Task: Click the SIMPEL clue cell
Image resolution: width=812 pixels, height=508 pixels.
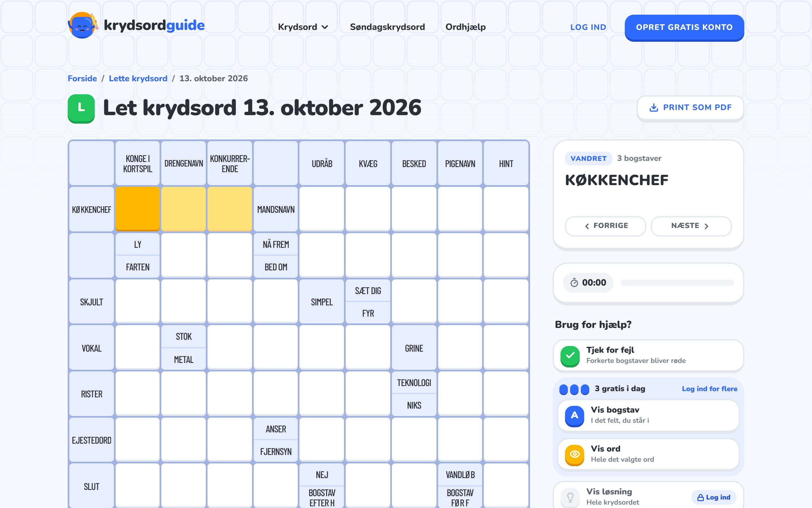Action: [x=322, y=302]
